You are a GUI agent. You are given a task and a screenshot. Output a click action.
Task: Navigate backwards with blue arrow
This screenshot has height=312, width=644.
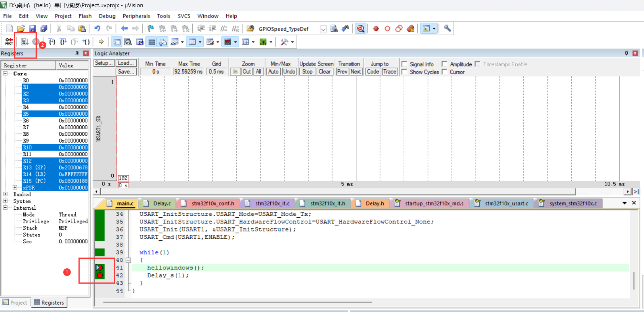coord(124,29)
